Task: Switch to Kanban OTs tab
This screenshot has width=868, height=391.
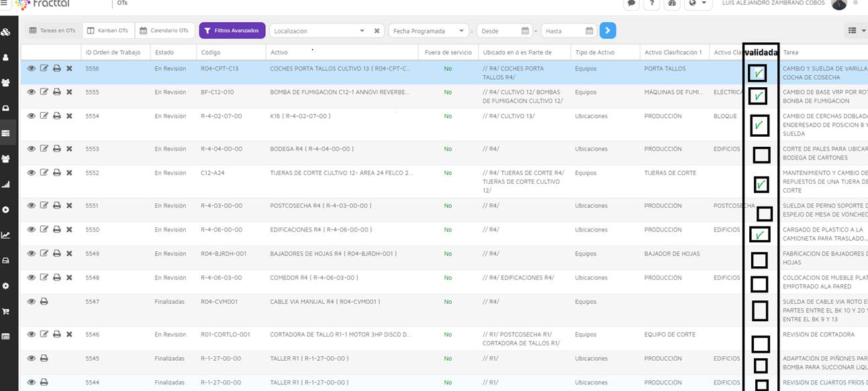Action: [x=107, y=31]
